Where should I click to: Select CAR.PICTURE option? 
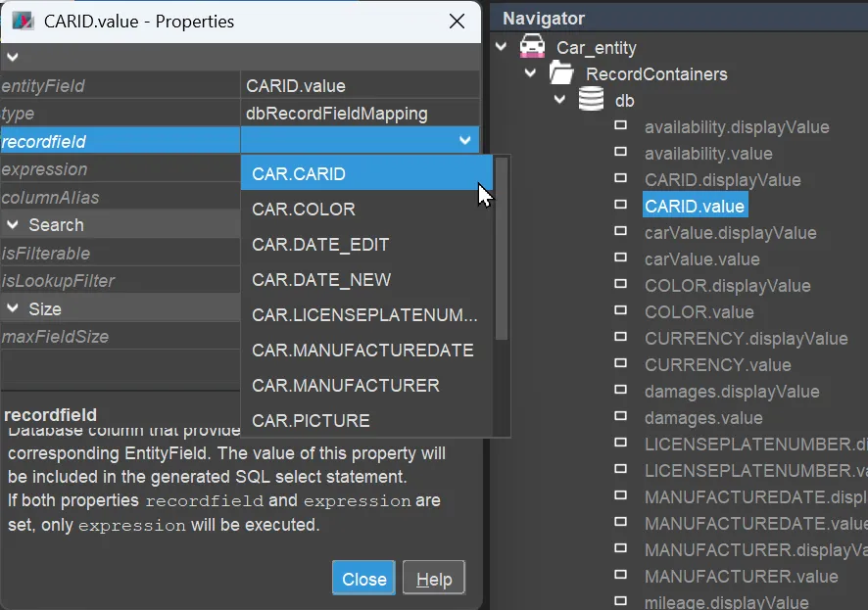coord(366,420)
